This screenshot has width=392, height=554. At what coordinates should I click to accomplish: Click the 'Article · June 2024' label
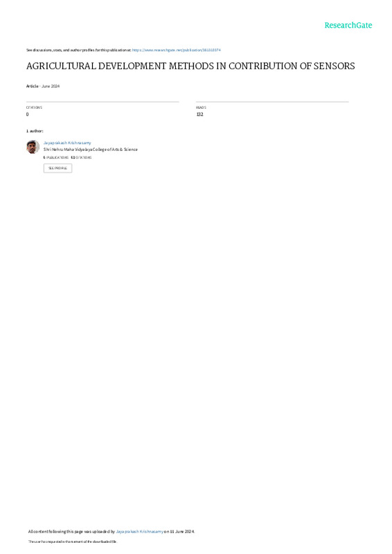click(43, 86)
